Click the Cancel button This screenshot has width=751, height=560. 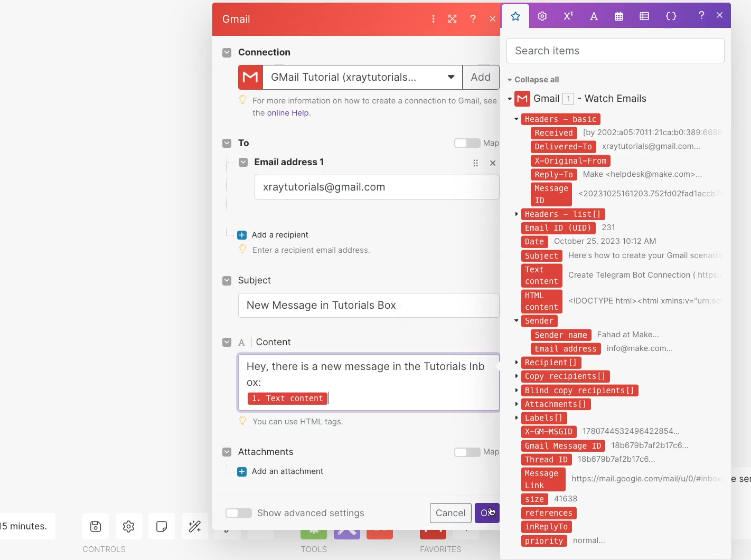pos(450,513)
